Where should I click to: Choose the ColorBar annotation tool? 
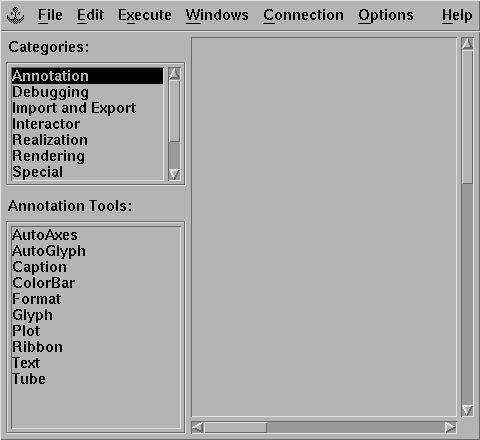44,283
